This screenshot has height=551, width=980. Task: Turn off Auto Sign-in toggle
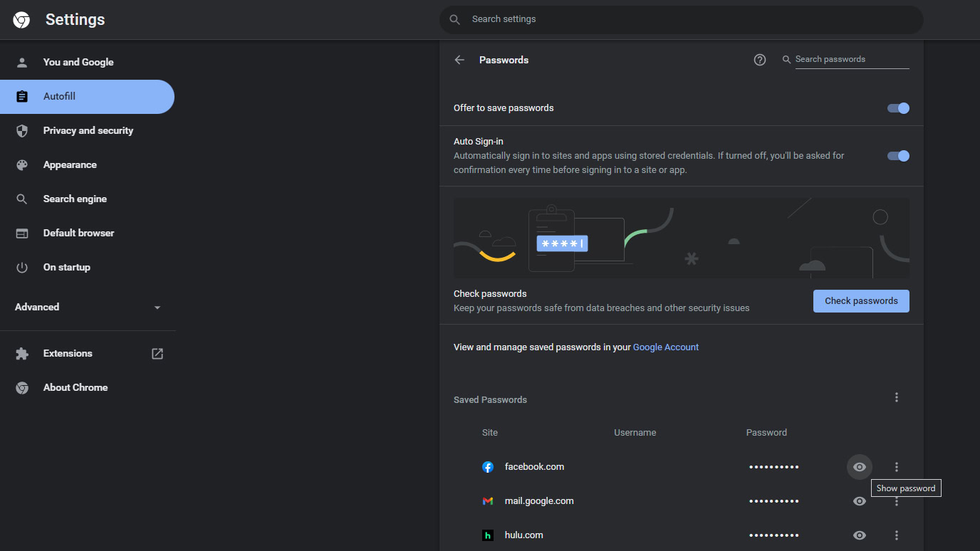pos(898,156)
